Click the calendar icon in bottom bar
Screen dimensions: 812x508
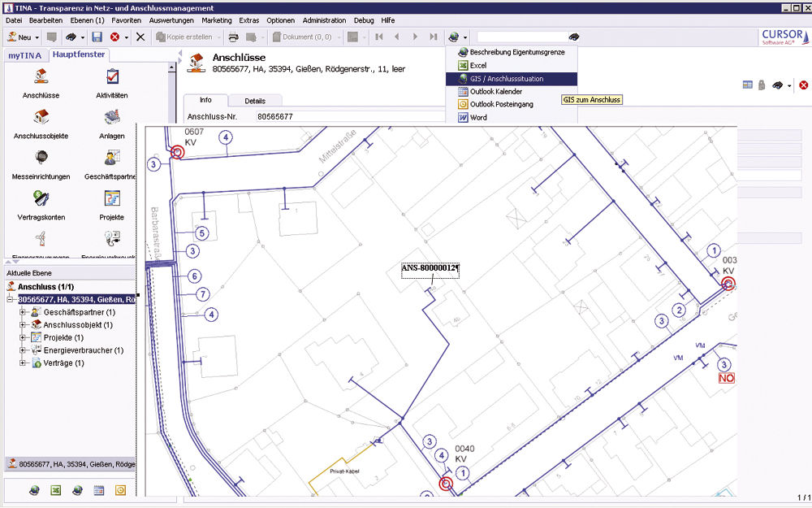coord(99,490)
